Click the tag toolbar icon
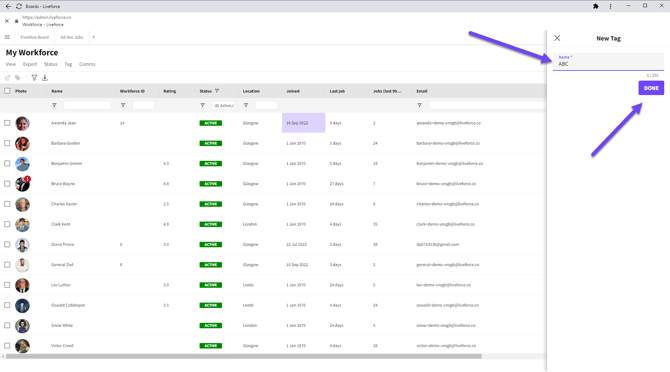The height and width of the screenshot is (372, 670). [18, 78]
